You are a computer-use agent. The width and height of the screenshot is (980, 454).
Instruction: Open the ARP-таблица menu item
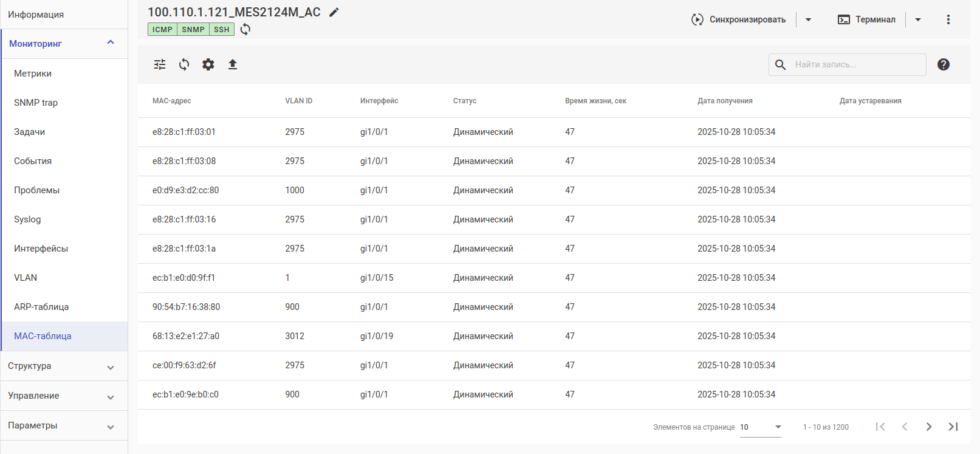[x=41, y=307]
